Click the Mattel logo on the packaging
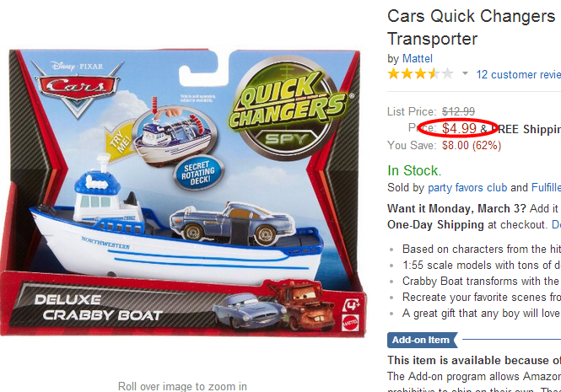561x392 pixels. point(350,323)
